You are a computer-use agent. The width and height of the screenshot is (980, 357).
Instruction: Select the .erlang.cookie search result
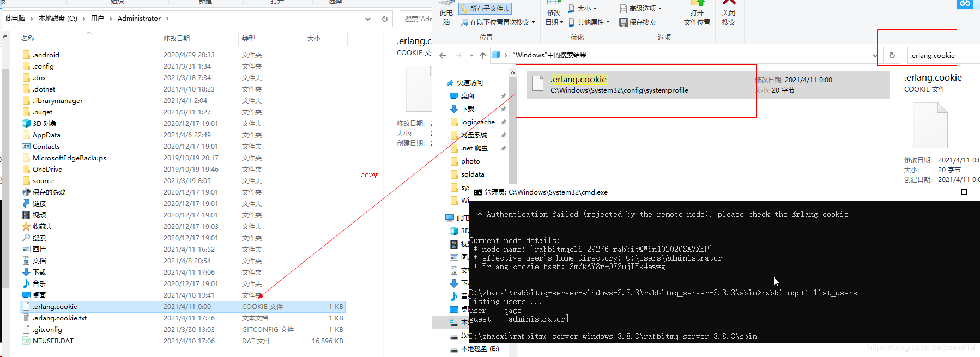coord(708,84)
